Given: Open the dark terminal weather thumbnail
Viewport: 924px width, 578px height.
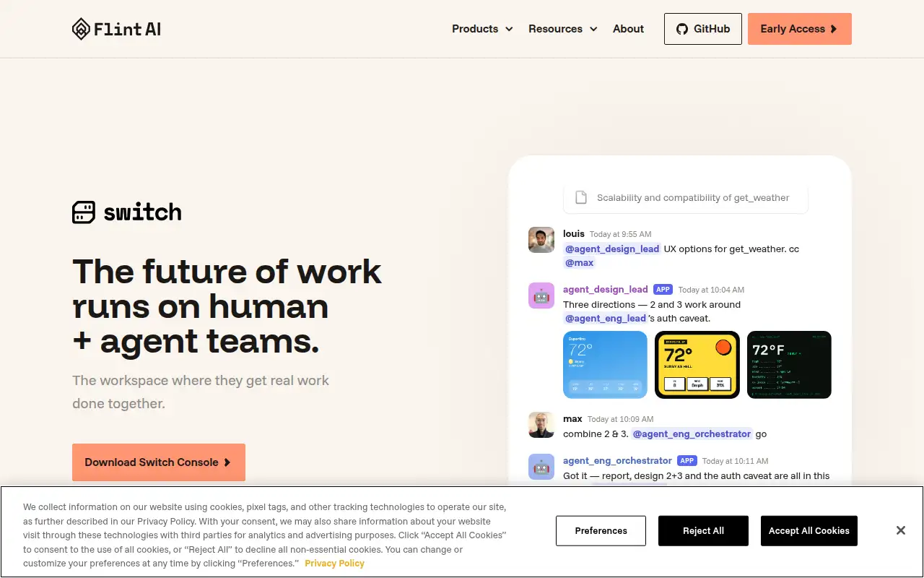Looking at the screenshot, I should point(789,365).
